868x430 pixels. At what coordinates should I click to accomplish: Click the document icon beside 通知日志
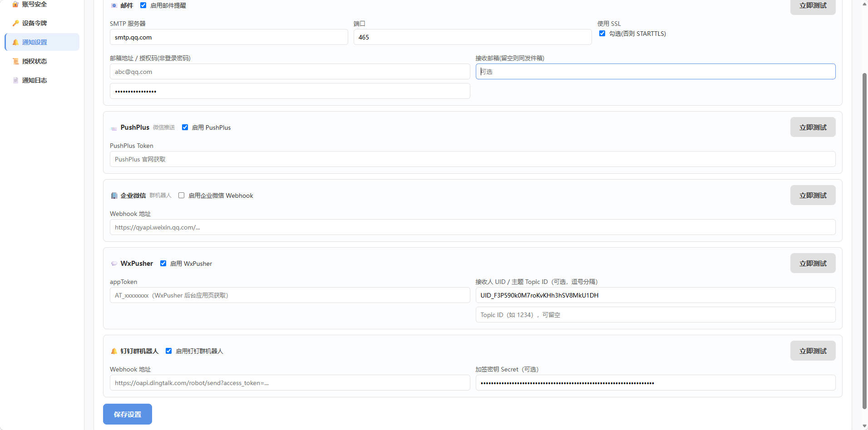16,80
